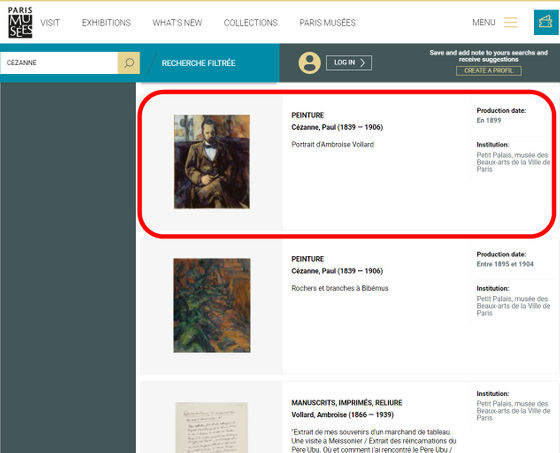Click the magnifying glass search icon

tap(129, 63)
